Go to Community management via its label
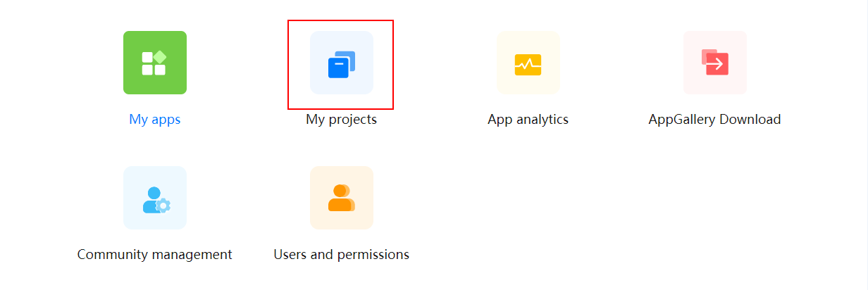This screenshot has height=290, width=868. (x=155, y=255)
